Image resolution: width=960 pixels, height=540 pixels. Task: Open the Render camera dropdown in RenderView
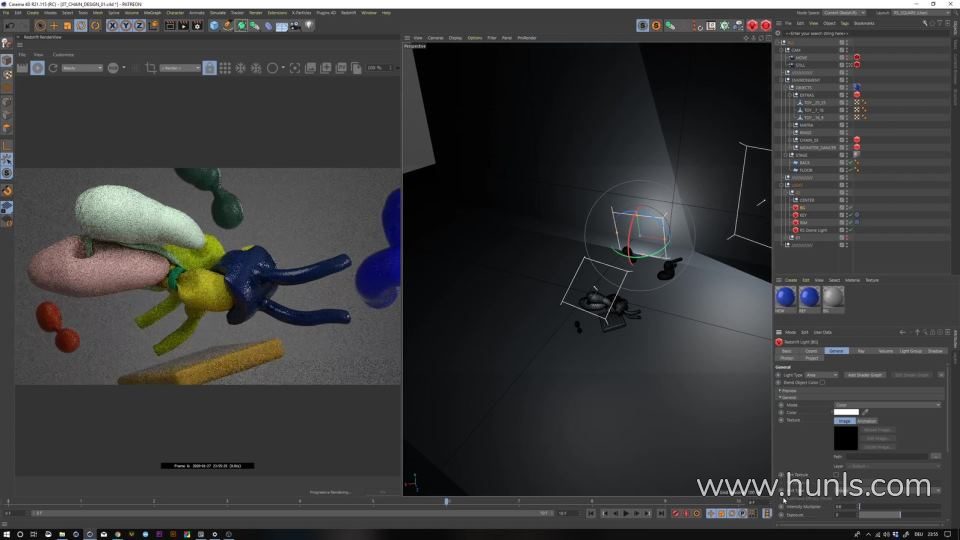(180, 68)
